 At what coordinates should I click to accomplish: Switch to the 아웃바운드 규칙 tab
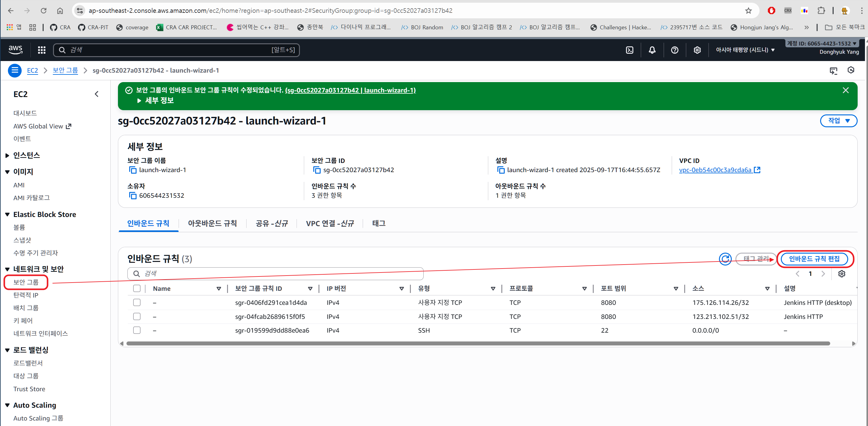coord(212,223)
